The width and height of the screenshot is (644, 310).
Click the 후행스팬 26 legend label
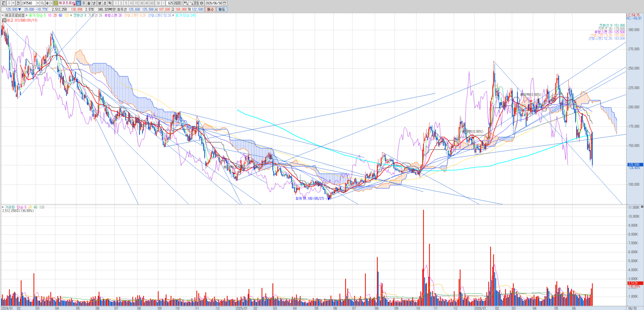click(x=113, y=16)
